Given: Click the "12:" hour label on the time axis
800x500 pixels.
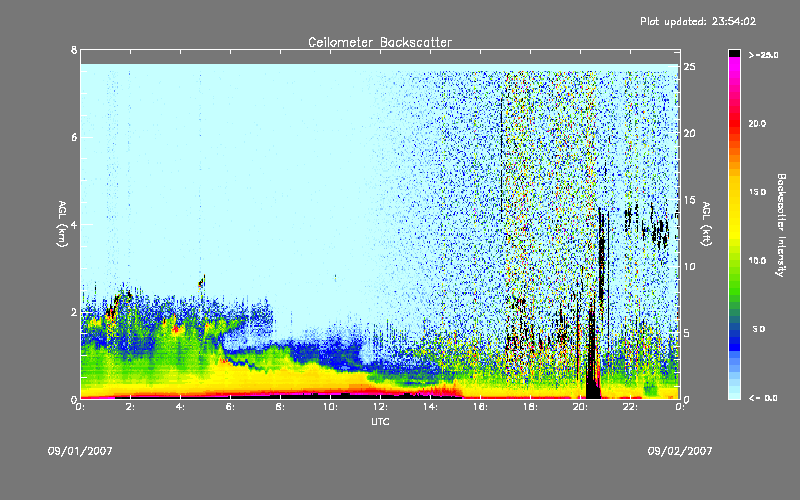Looking at the screenshot, I should (x=380, y=407).
